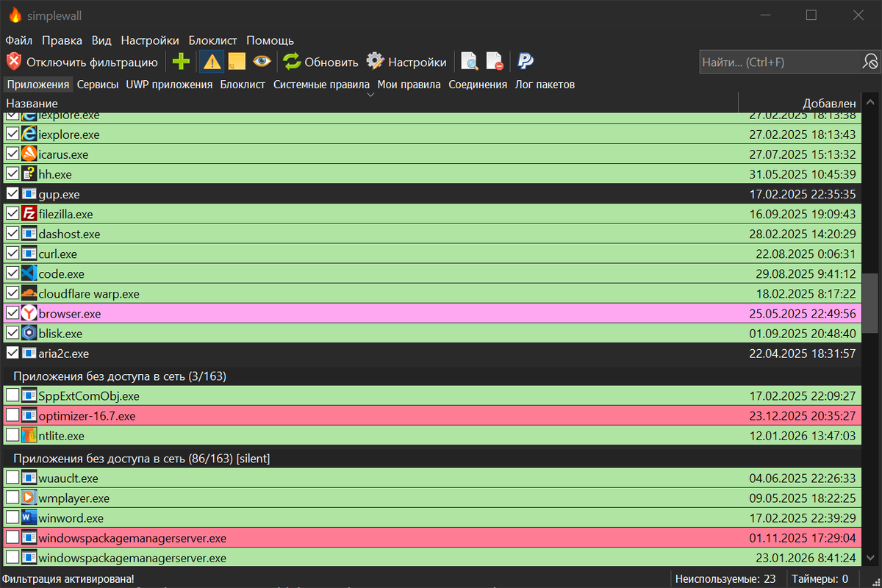Click the clear log file icon

[494, 62]
